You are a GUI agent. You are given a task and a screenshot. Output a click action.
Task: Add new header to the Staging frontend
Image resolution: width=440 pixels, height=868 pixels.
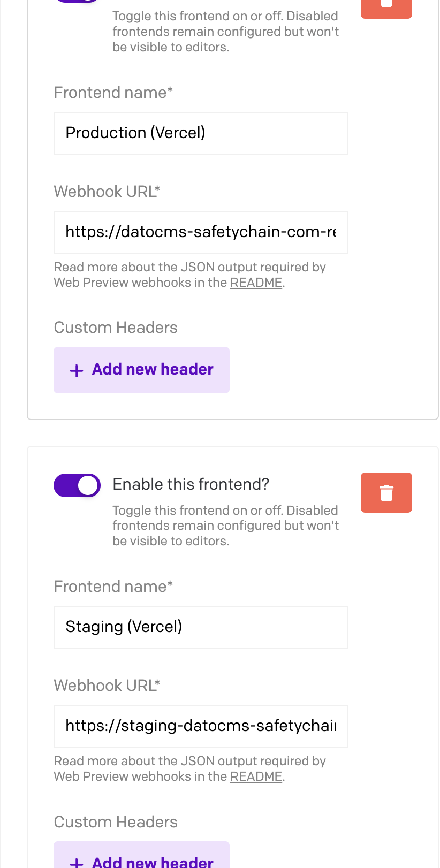click(141, 855)
